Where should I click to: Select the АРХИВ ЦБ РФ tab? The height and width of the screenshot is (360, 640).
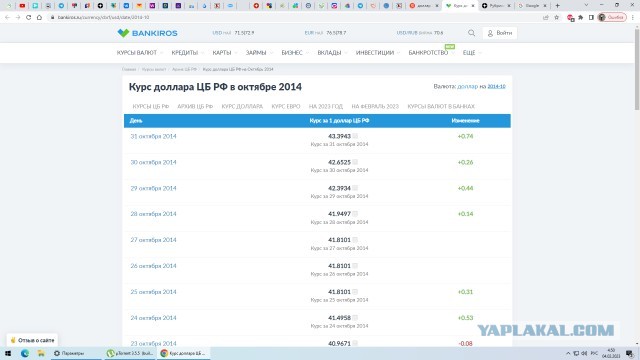[x=195, y=107]
